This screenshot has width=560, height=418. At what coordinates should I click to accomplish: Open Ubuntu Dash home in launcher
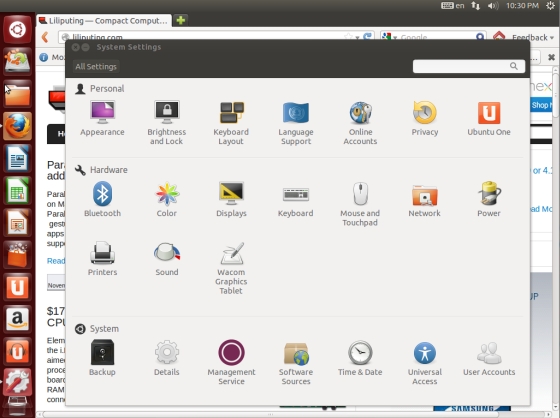tap(17, 30)
